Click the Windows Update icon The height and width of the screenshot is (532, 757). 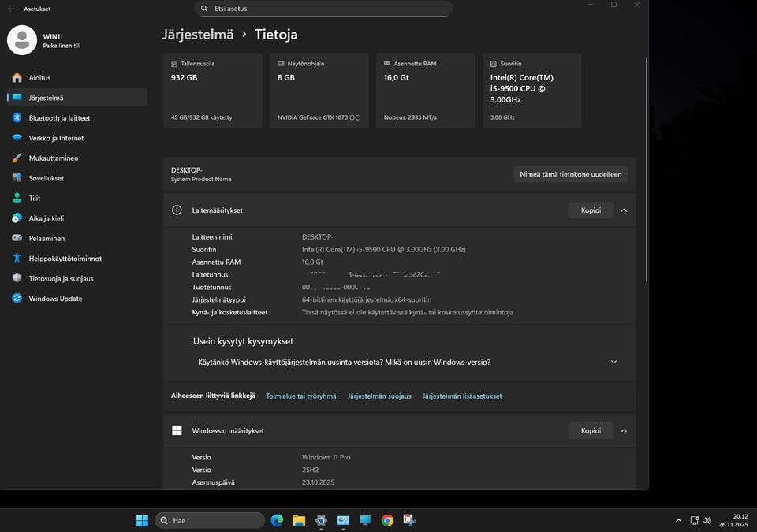pyautogui.click(x=17, y=299)
